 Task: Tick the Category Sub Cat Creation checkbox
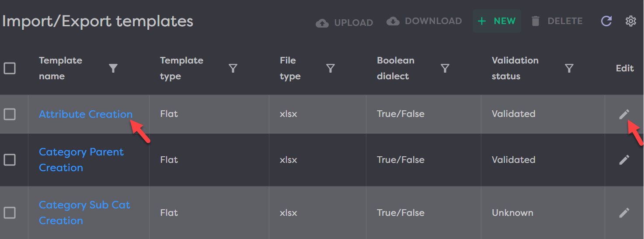tap(10, 213)
